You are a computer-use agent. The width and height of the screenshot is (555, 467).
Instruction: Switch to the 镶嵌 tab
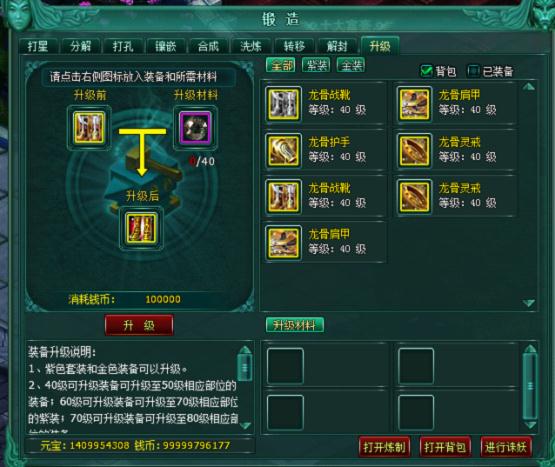pyautogui.click(x=165, y=46)
